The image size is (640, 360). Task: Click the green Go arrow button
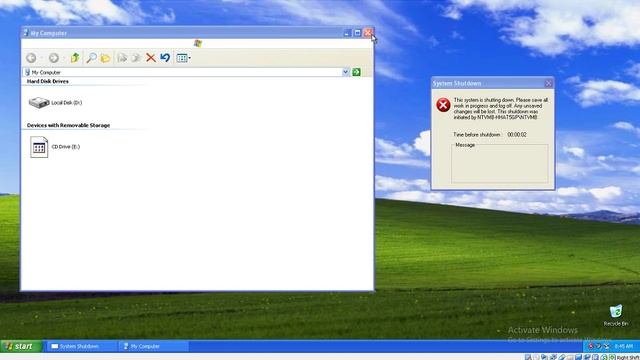[x=356, y=72]
